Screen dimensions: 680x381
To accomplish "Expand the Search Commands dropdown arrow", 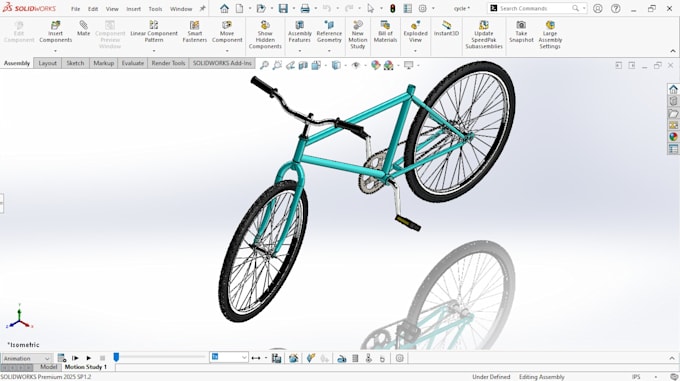I will point(584,8).
